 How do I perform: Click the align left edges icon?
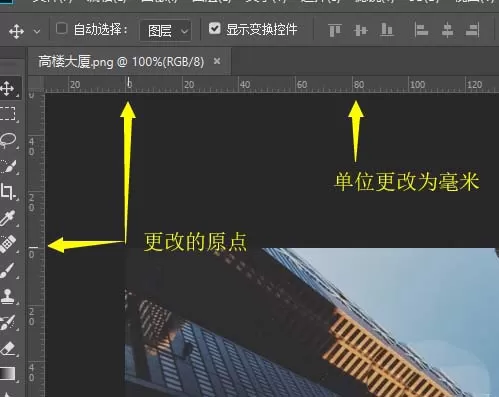[421, 30]
